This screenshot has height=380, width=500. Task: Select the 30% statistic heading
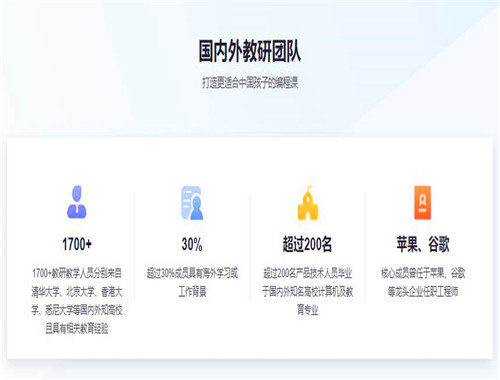pyautogui.click(x=192, y=244)
